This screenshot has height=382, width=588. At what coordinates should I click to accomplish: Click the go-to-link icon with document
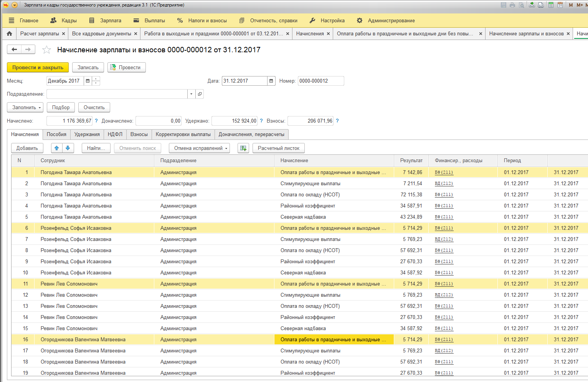click(x=541, y=5)
